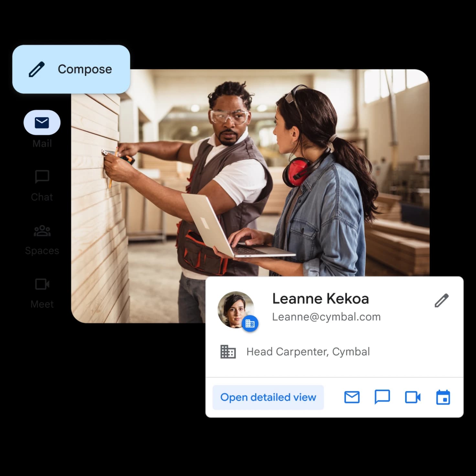476x476 pixels.
Task: Start a chat from the contact card
Action: [x=382, y=397]
